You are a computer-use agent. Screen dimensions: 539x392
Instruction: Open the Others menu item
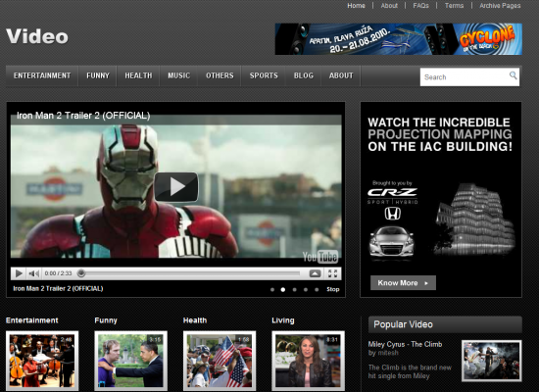pos(220,75)
